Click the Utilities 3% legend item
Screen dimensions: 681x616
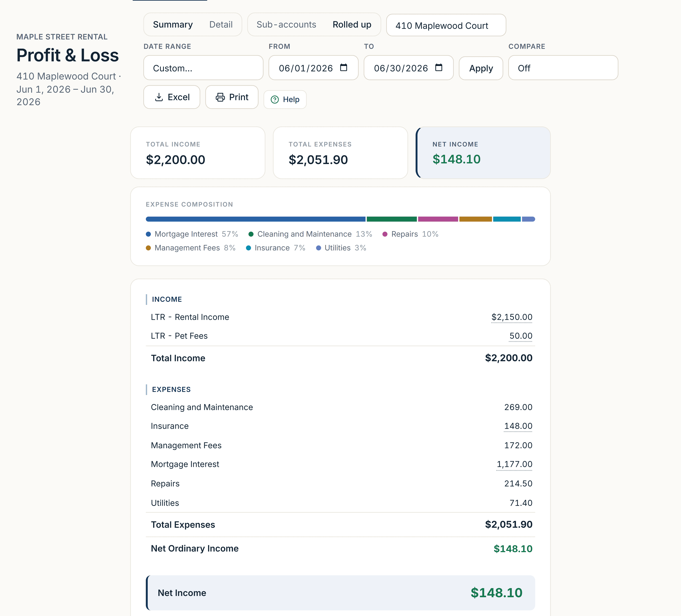click(341, 248)
